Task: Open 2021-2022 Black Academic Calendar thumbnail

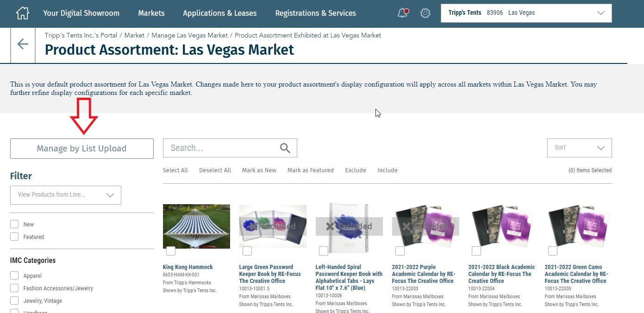Action: (x=502, y=226)
